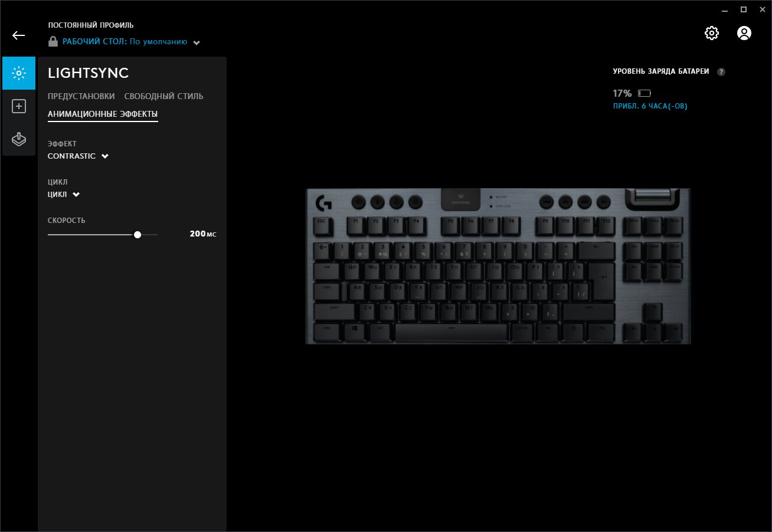Open the game mode joystick sidebar icon
Viewport: 772px width, 532px height.
coord(19,139)
